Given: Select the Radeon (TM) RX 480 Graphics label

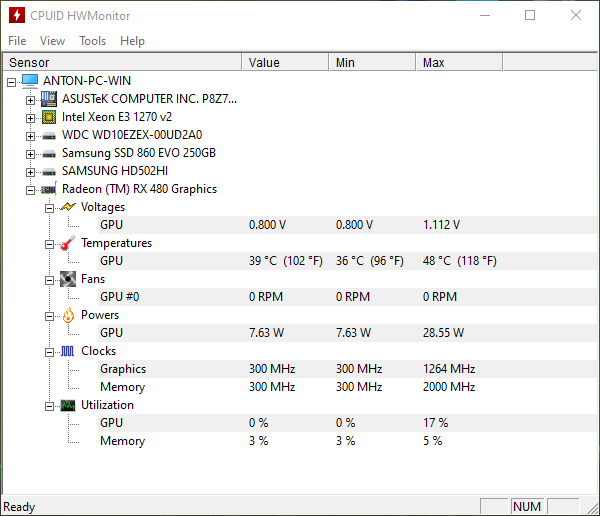Looking at the screenshot, I should pos(139,189).
